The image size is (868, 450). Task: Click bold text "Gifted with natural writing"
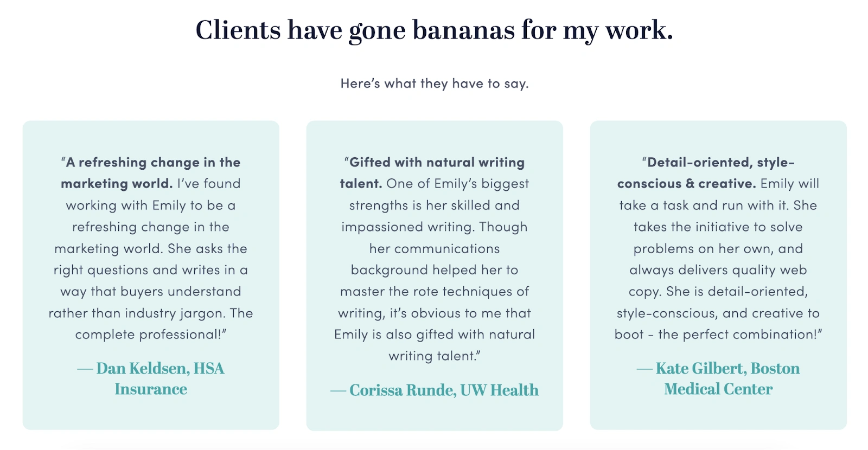pos(434,162)
